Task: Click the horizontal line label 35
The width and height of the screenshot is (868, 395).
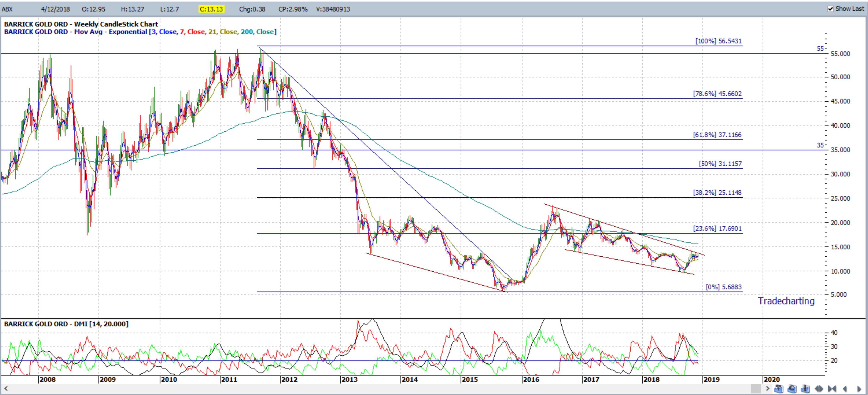Action: pos(820,145)
